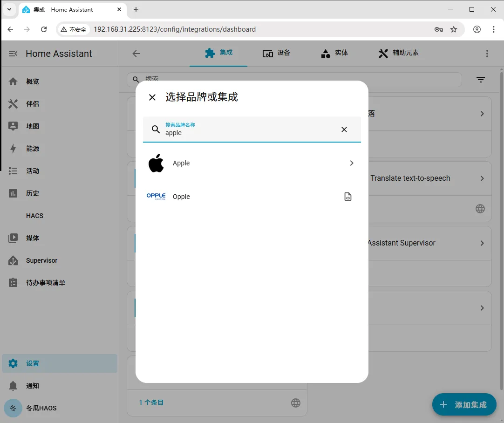Screen dimensions: 504x423
Task: Open HACS in the sidebar
Action: [60, 216]
